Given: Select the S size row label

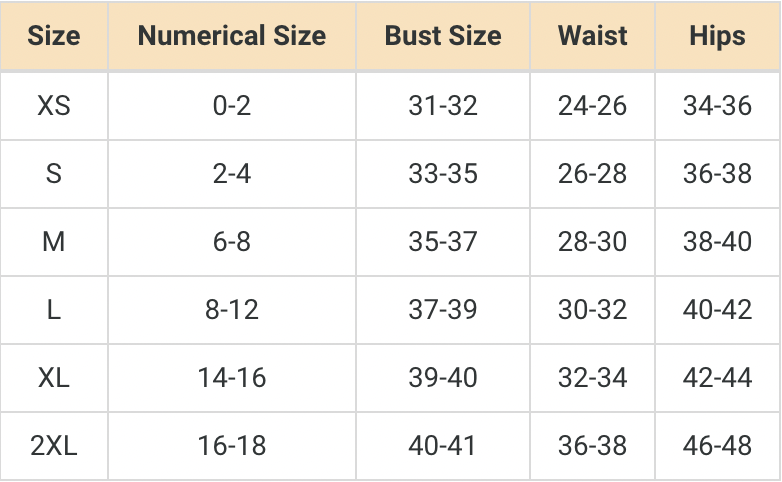Looking at the screenshot, I should tap(54, 174).
